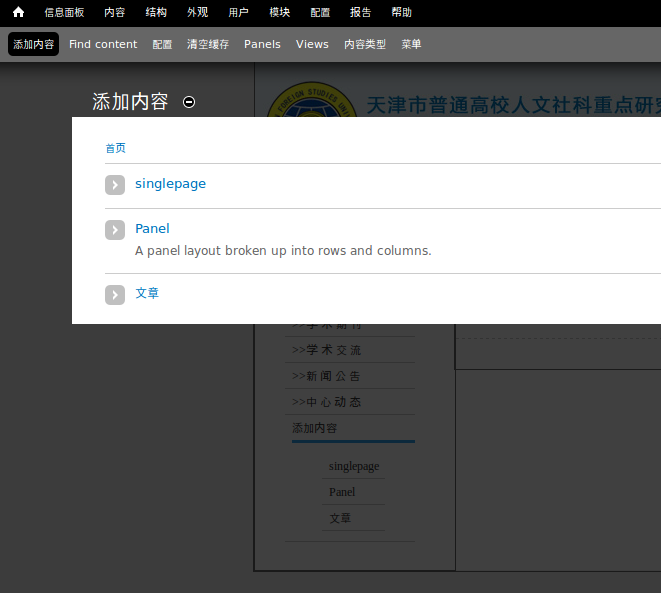Click arrow icon beside Panel
Screen dimensions: 661x593
tap(115, 230)
